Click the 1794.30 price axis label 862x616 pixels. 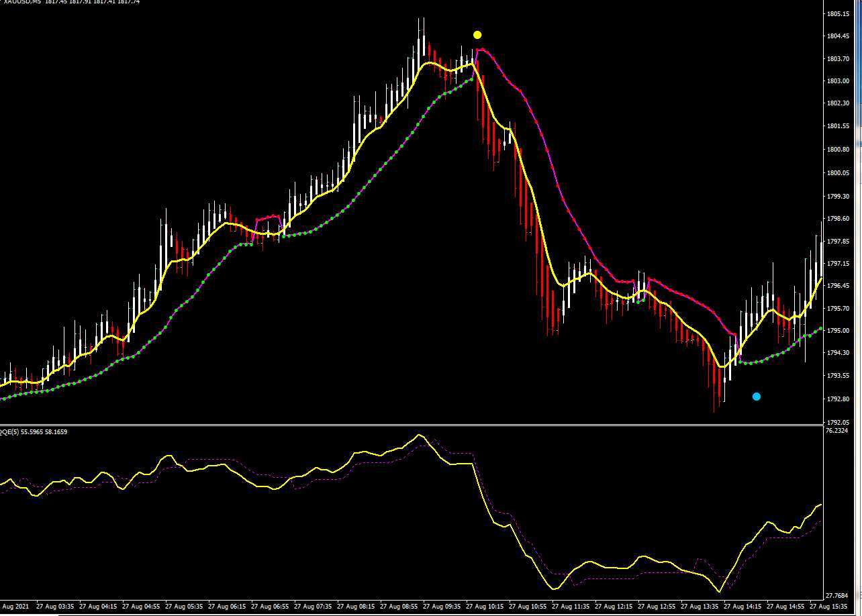pyautogui.click(x=838, y=353)
